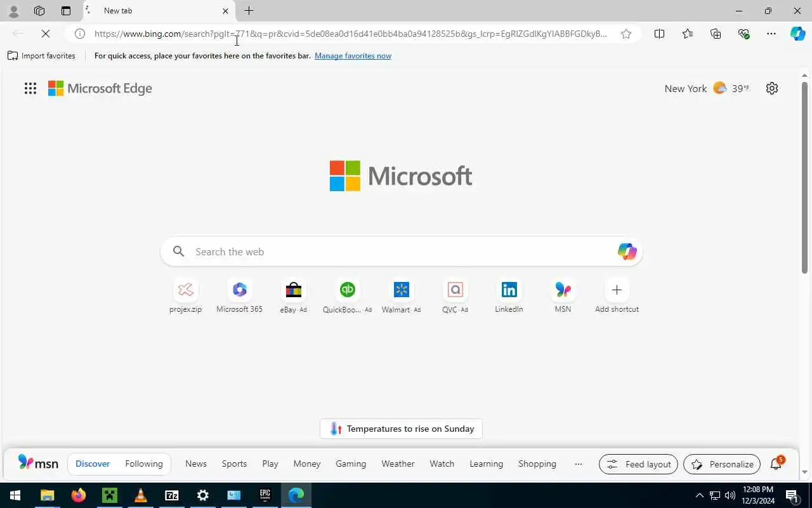Open the Play feed tab
812x508 pixels.
pyautogui.click(x=270, y=464)
